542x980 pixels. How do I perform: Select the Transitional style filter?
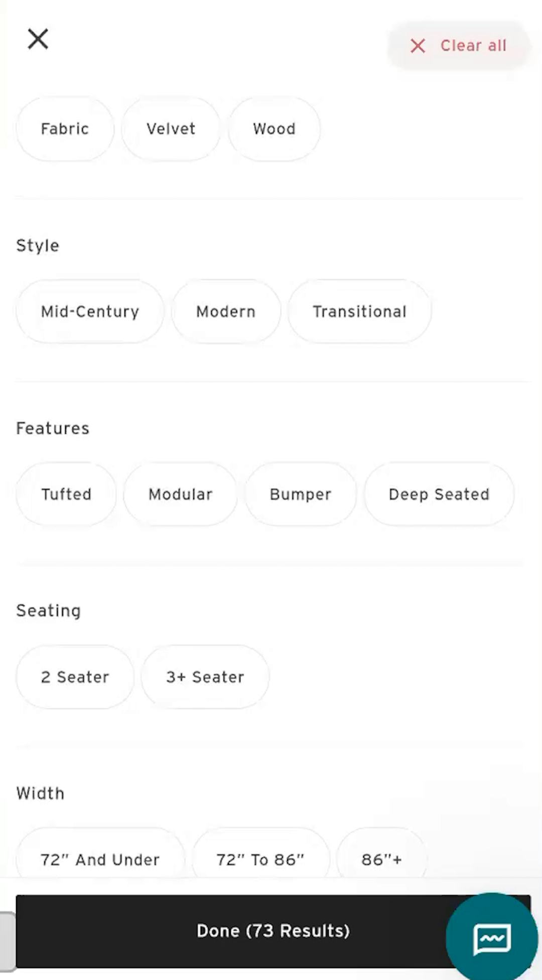[359, 311]
